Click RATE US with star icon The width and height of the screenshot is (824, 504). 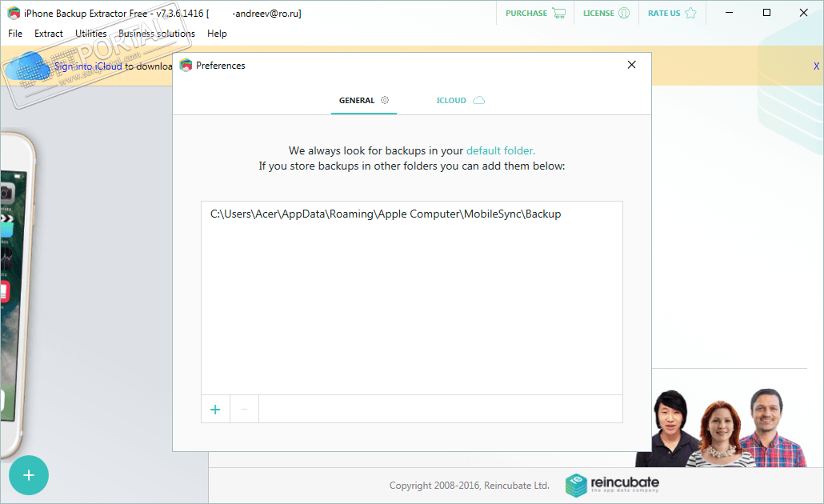[672, 13]
